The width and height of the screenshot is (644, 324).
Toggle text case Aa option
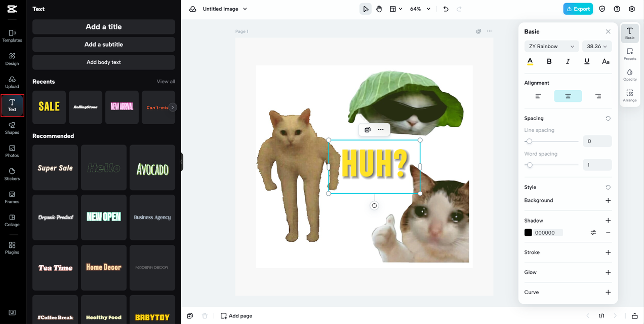606,61
